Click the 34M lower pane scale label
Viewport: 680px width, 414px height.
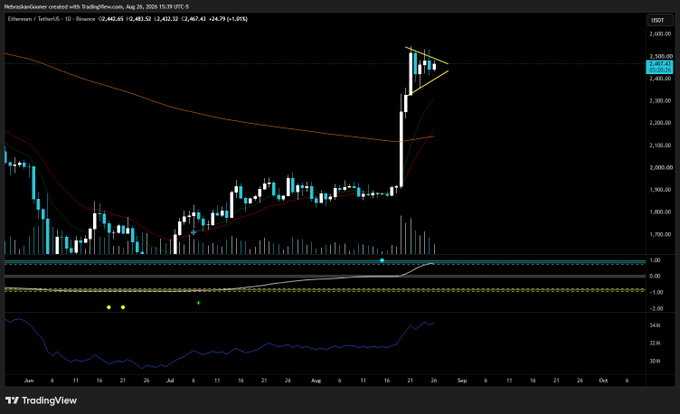[x=655, y=325]
